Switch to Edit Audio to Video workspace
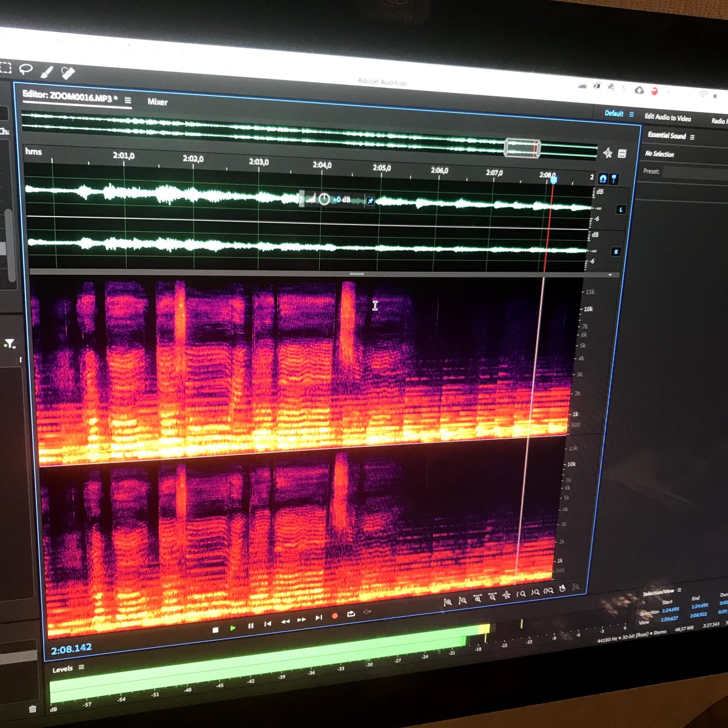 coord(667,118)
